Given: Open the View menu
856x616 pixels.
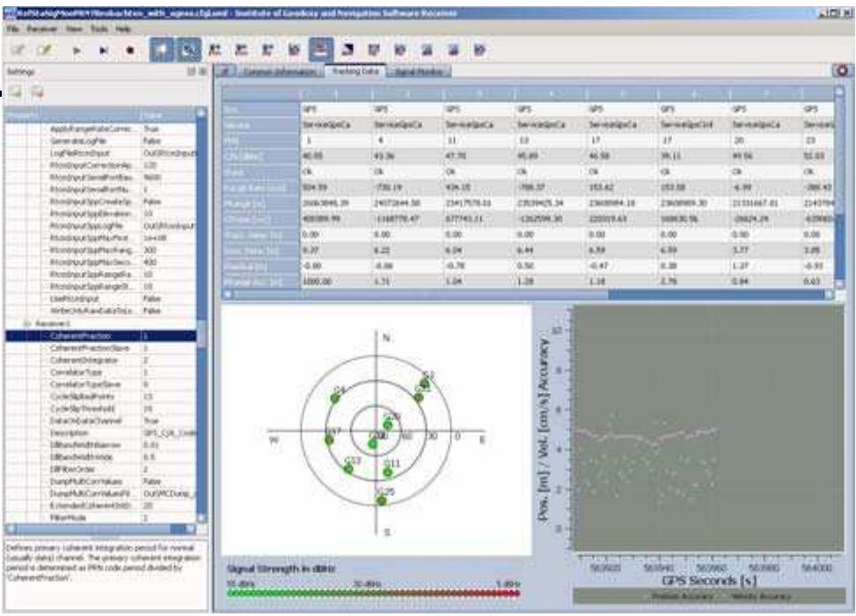Looking at the screenshot, I should tap(74, 29).
